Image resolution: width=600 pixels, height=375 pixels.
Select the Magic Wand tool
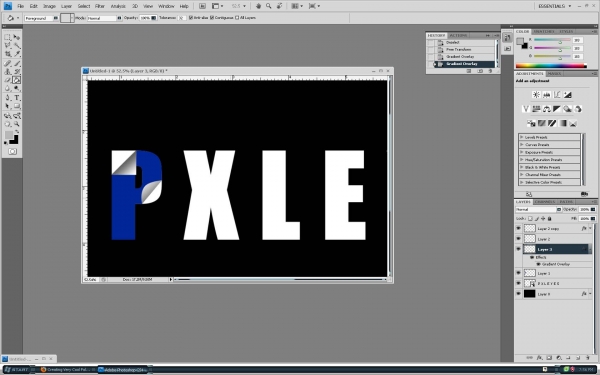click(17, 46)
